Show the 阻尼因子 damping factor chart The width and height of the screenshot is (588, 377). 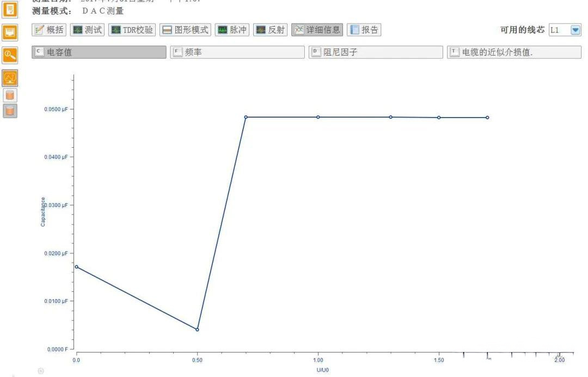[376, 52]
